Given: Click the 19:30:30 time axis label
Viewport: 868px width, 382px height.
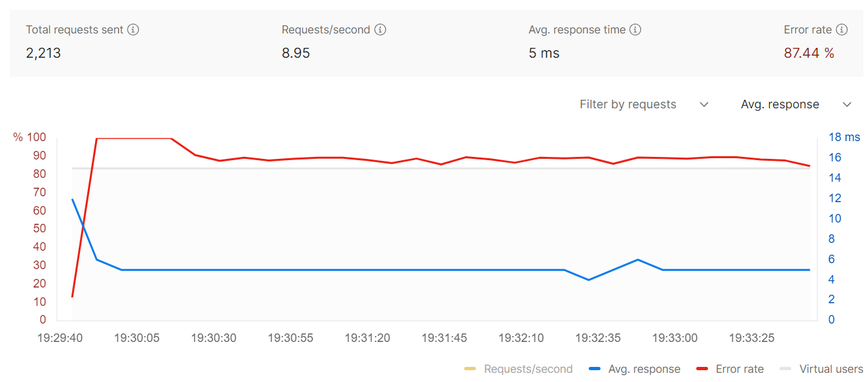Looking at the screenshot, I should (x=214, y=339).
